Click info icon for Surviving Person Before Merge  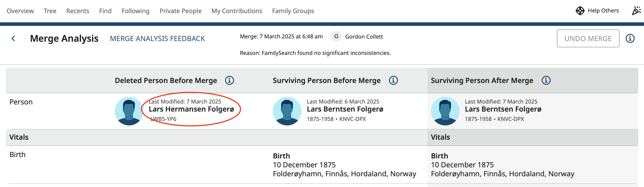click(x=393, y=80)
